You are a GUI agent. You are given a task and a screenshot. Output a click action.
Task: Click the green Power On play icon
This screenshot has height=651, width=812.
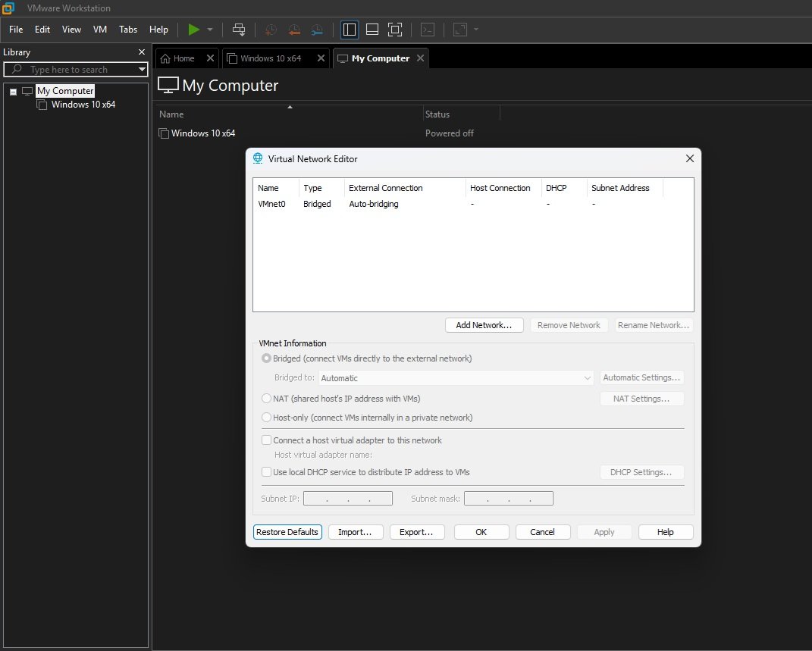click(194, 30)
